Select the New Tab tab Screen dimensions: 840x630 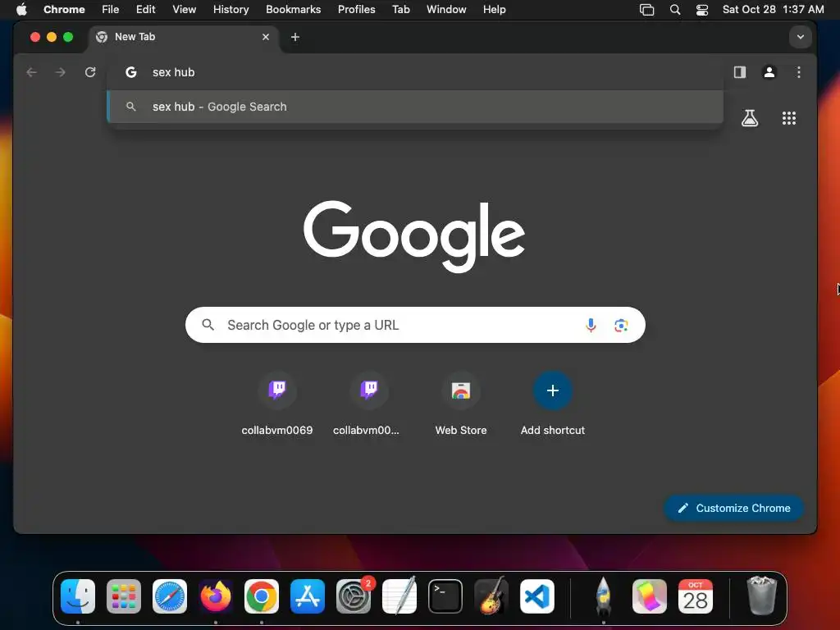[182, 37]
